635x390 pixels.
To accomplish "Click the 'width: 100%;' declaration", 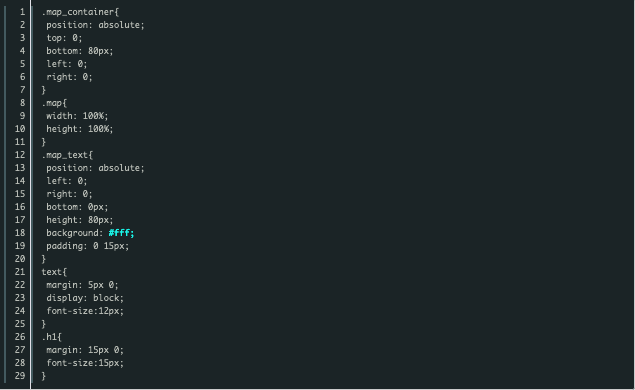I will 77,116.
